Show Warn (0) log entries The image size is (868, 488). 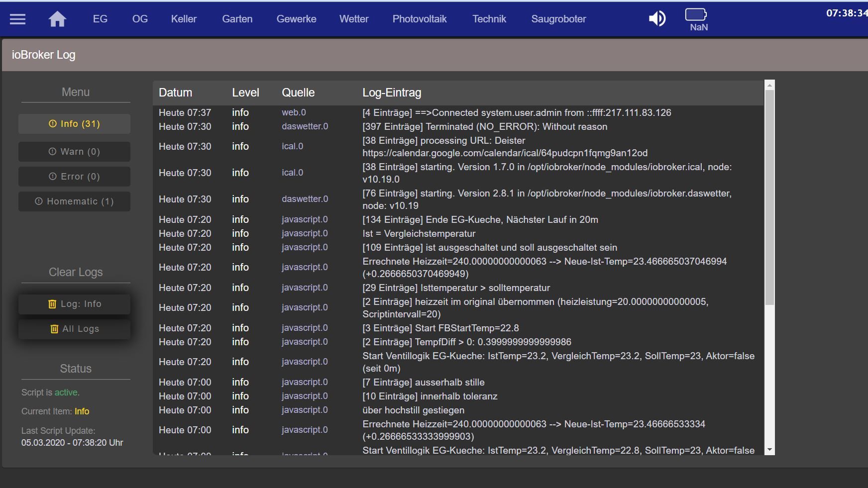pyautogui.click(x=75, y=152)
